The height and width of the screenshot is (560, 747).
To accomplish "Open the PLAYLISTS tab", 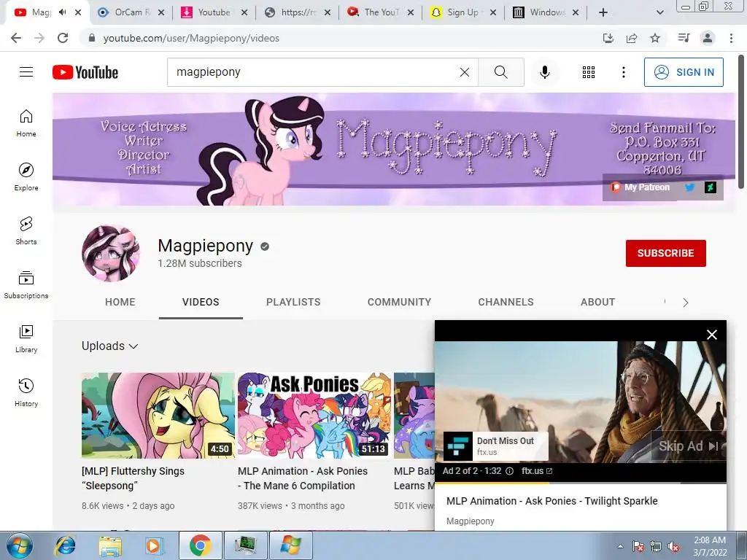I will pos(293,302).
